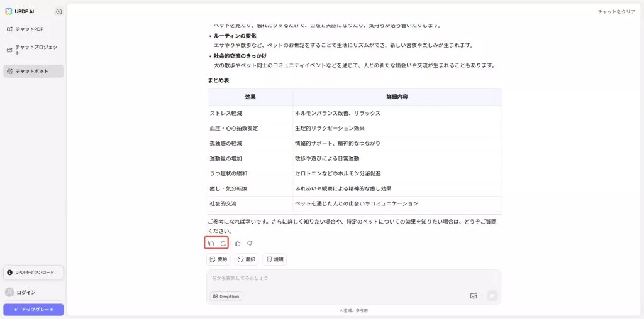This screenshot has height=319, width=644.
Task: Select cell ふれあいや観察による精神的な癒し効果
Action: click(x=397, y=188)
